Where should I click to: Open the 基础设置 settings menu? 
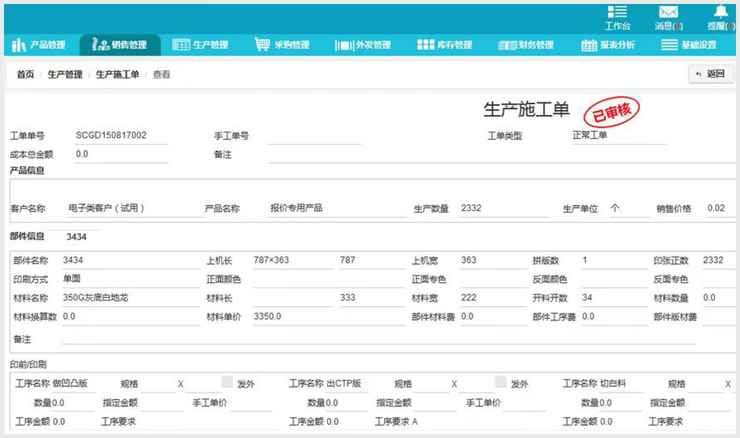(690, 45)
